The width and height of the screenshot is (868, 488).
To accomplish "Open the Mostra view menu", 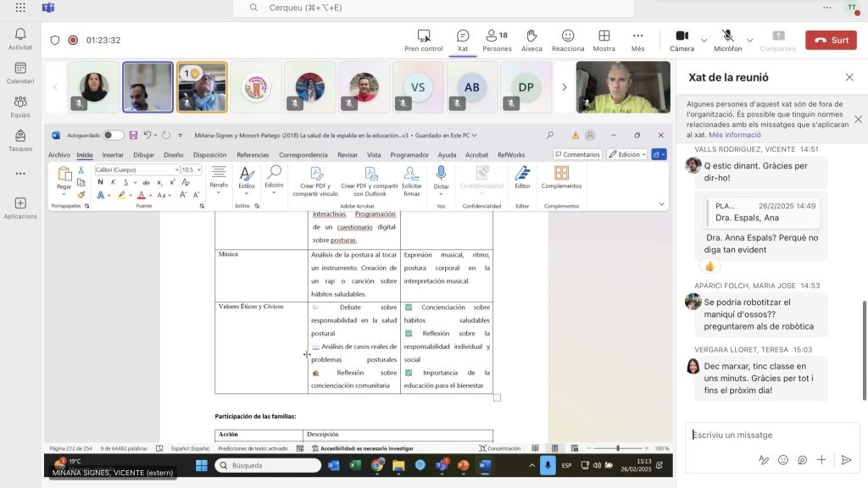I will [604, 40].
